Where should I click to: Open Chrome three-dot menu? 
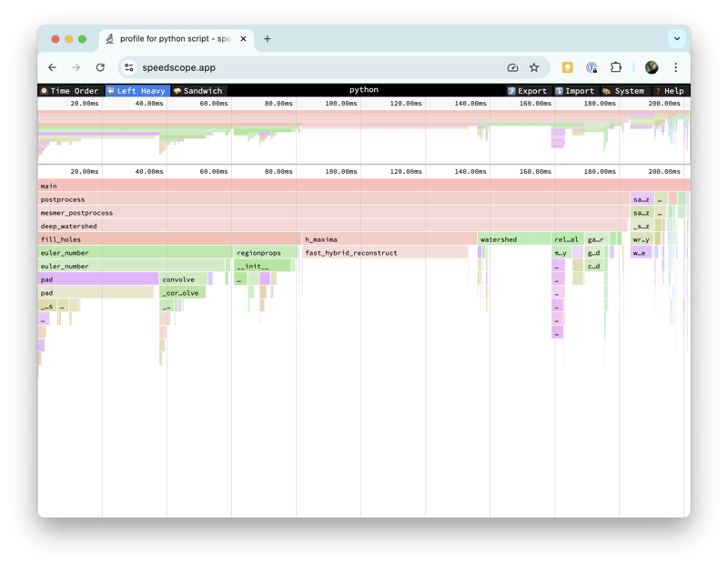click(675, 67)
